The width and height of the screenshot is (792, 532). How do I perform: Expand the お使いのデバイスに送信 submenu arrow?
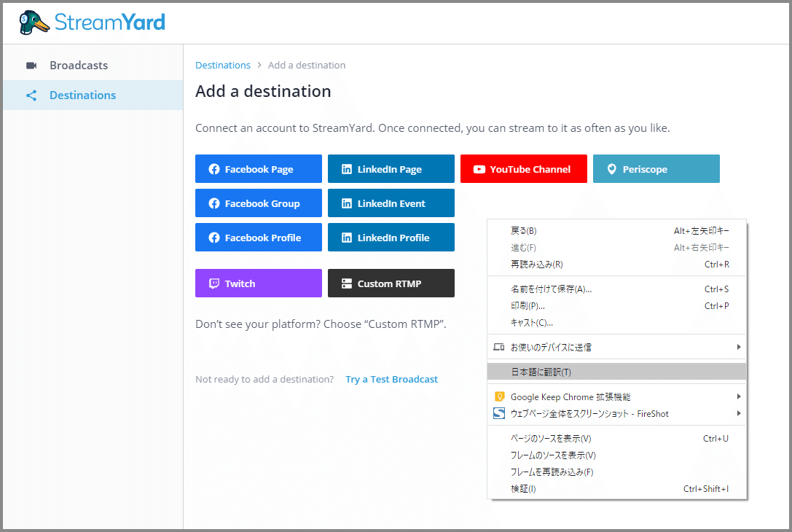tap(738, 347)
